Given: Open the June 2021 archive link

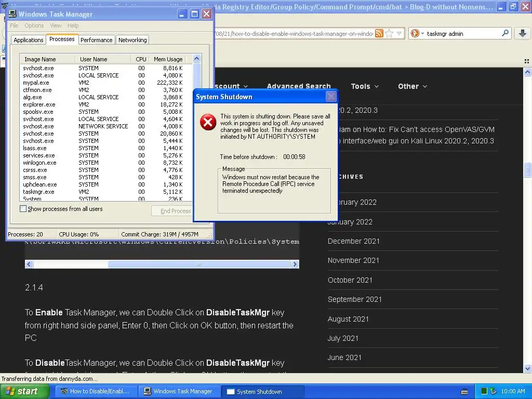Looking at the screenshot, I should pyautogui.click(x=344, y=357).
